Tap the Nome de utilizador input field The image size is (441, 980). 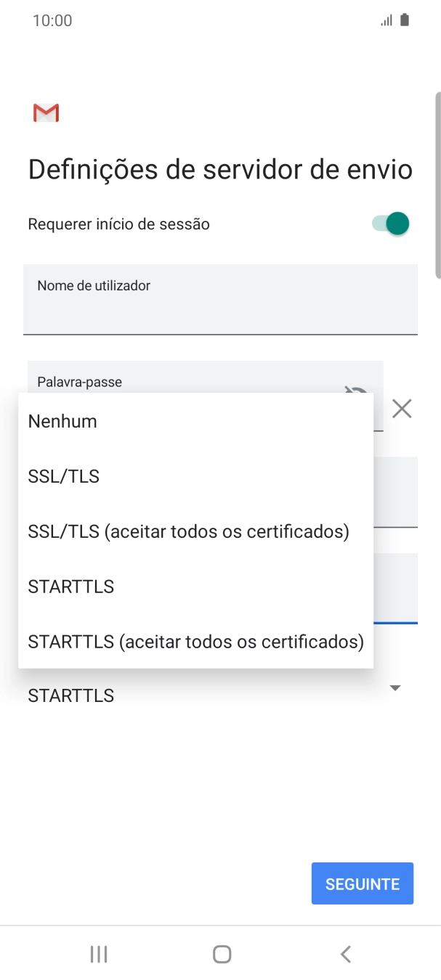[x=220, y=300]
